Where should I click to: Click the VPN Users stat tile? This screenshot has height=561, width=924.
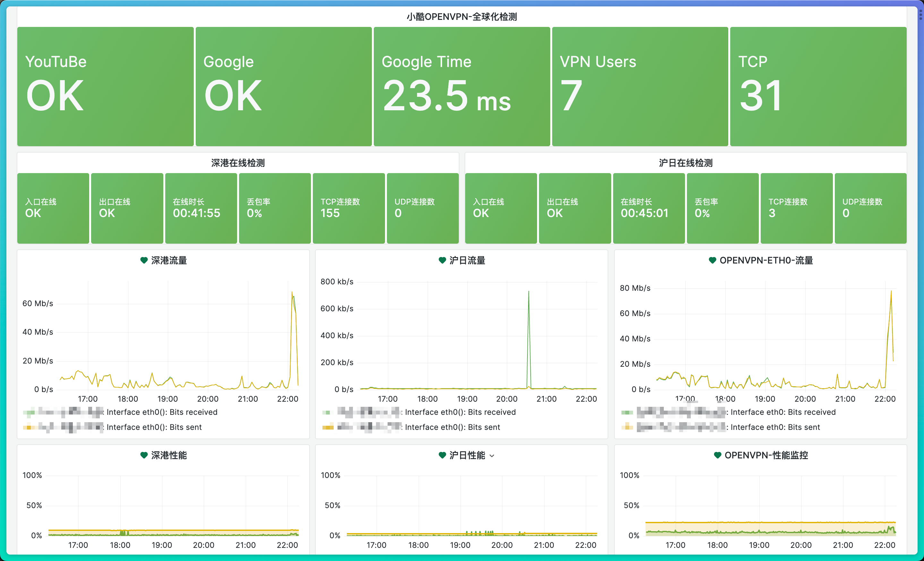(640, 86)
